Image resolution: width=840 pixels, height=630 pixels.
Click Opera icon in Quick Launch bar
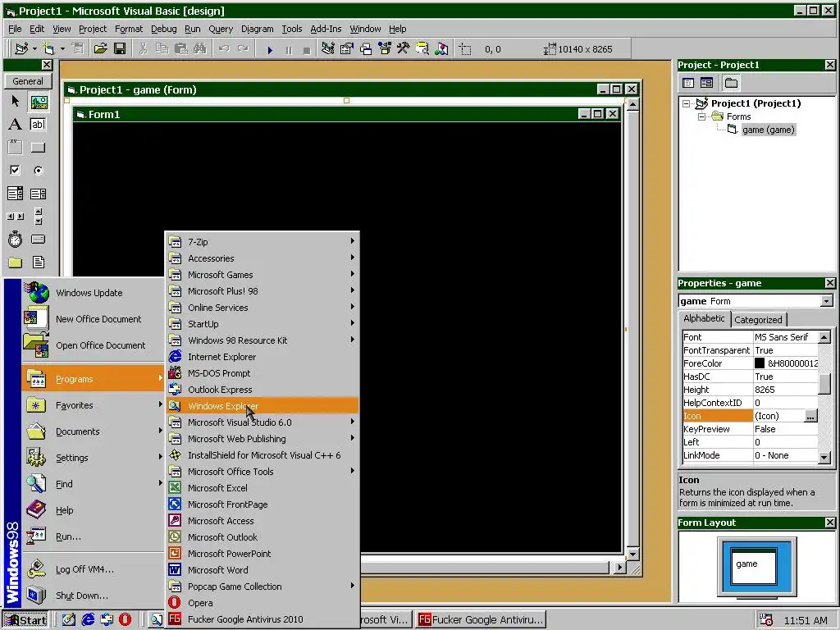tap(126, 620)
